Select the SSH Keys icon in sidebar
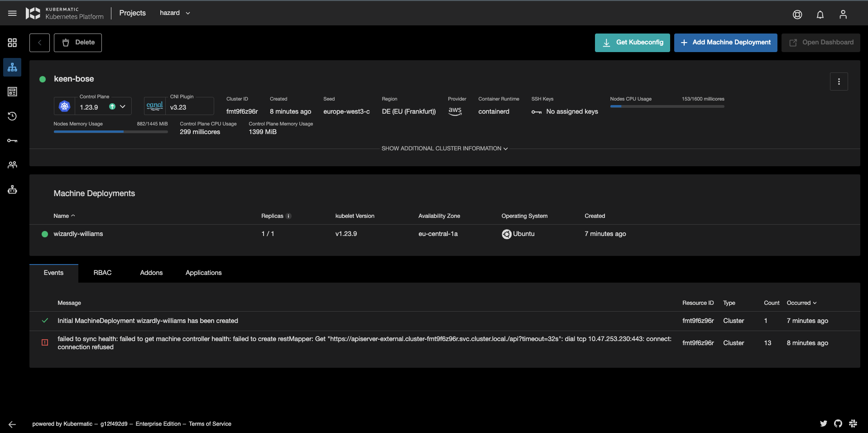This screenshot has width=868, height=433. 12,140
